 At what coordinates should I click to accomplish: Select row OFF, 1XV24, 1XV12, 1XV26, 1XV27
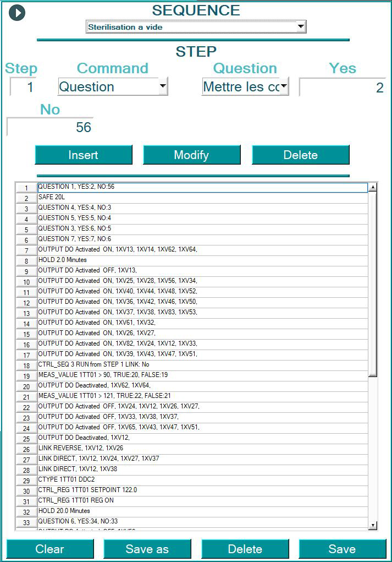click(x=203, y=407)
